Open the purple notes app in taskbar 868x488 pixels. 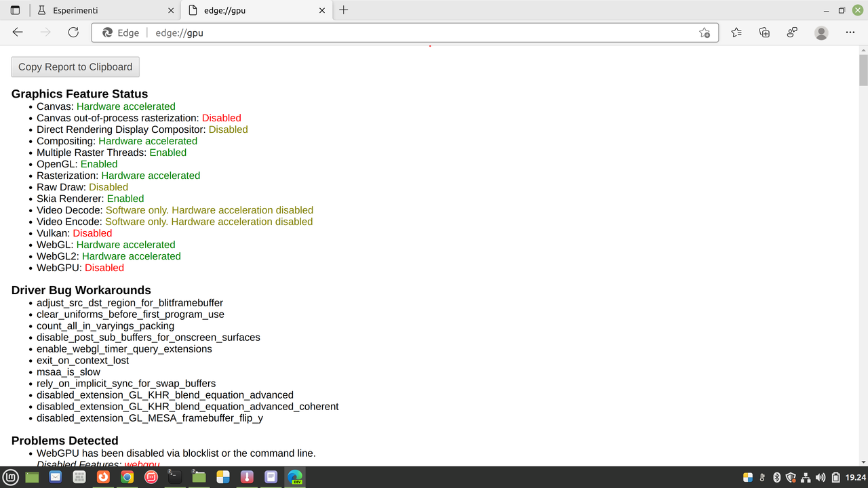(271, 477)
